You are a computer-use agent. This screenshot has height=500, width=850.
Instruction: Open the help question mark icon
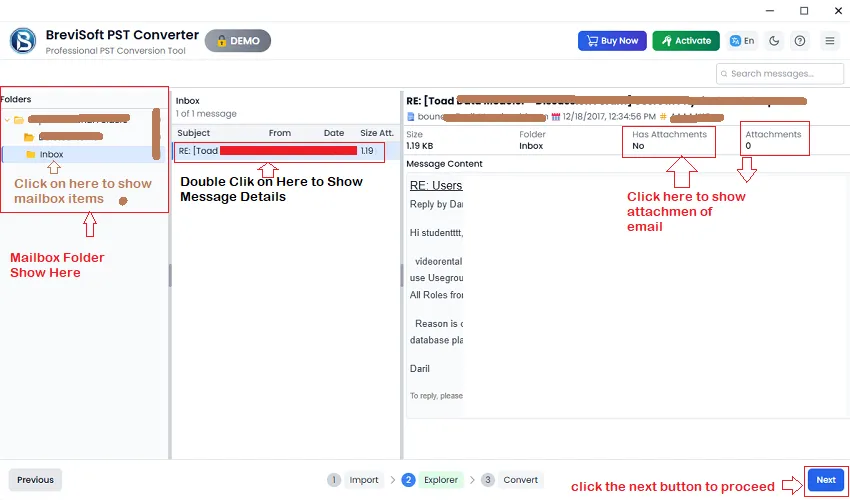coord(800,41)
